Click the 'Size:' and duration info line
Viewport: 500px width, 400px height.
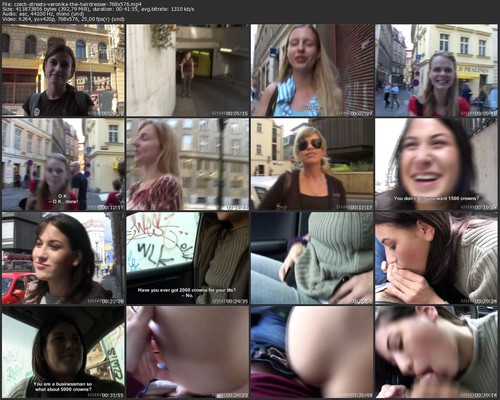[98, 9]
